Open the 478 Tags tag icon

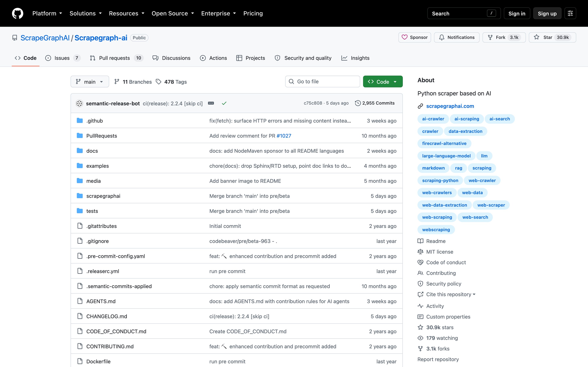(158, 82)
